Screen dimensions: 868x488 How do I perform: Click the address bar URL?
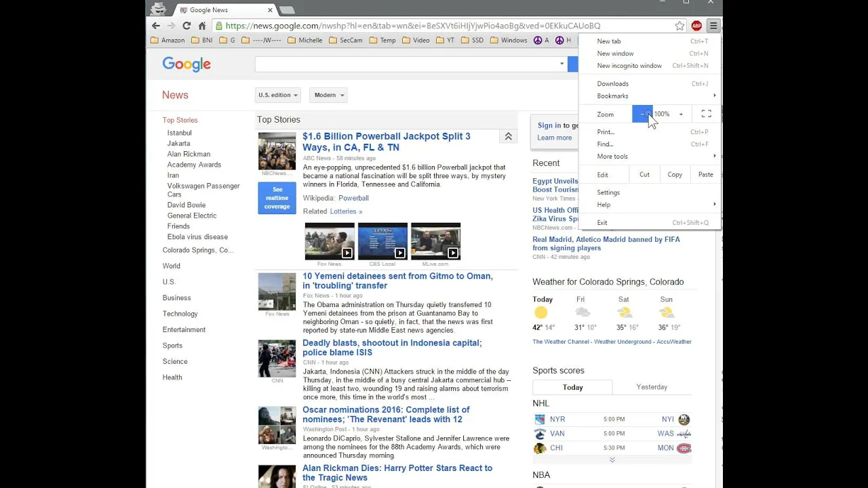pos(412,26)
